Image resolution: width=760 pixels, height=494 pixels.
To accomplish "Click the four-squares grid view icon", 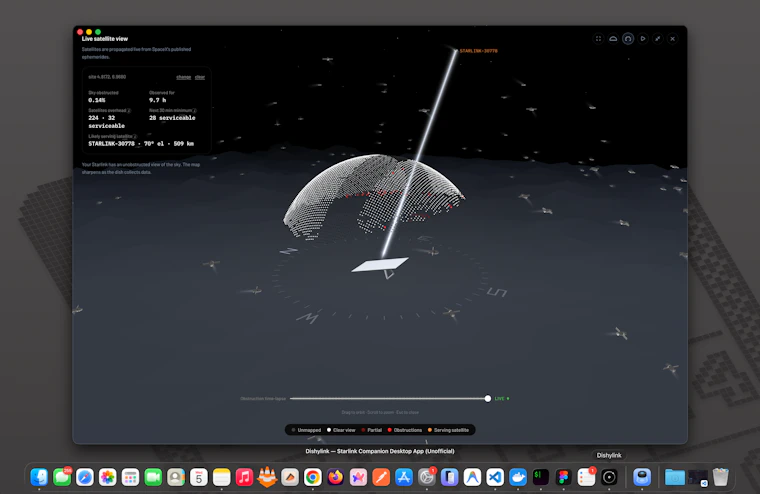I will tap(598, 39).
